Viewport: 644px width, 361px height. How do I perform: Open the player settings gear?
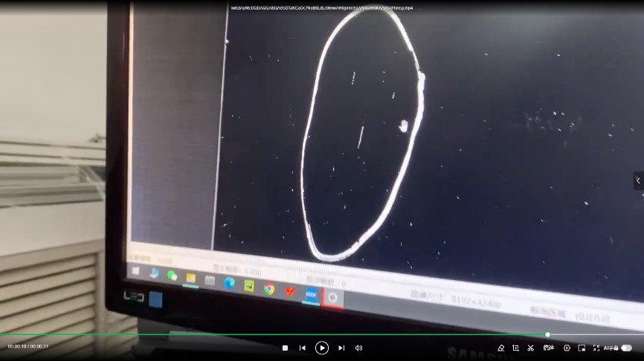[x=567, y=348]
